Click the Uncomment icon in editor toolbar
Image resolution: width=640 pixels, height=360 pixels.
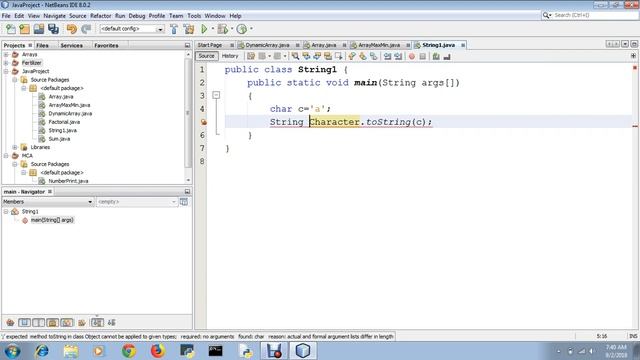[x=447, y=56]
